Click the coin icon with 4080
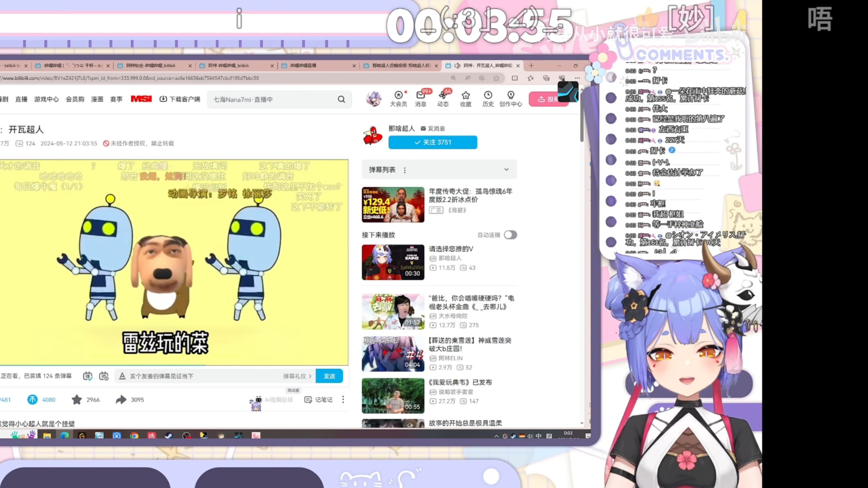The width and height of the screenshot is (868, 488). pos(33,400)
